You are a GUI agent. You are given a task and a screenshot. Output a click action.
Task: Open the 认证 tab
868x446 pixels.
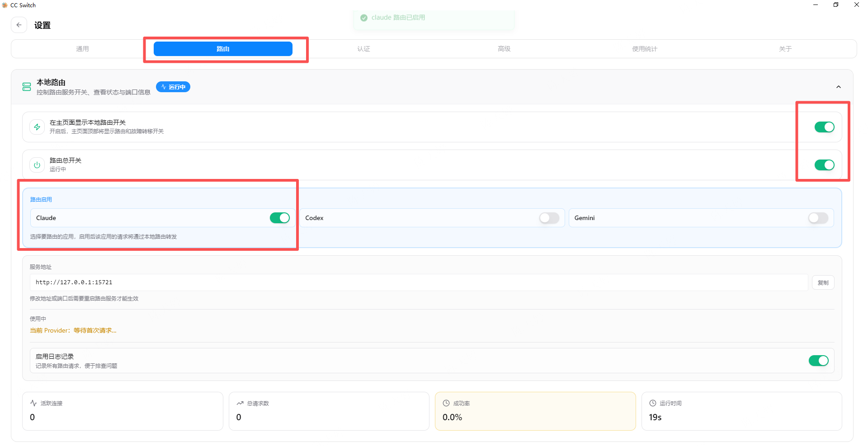(x=363, y=49)
